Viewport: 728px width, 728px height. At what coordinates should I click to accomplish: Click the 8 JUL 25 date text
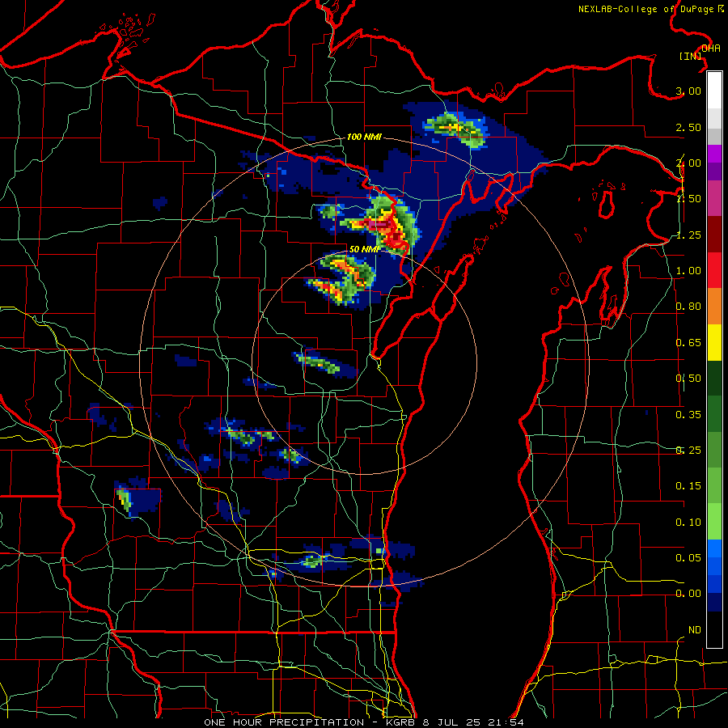click(451, 722)
